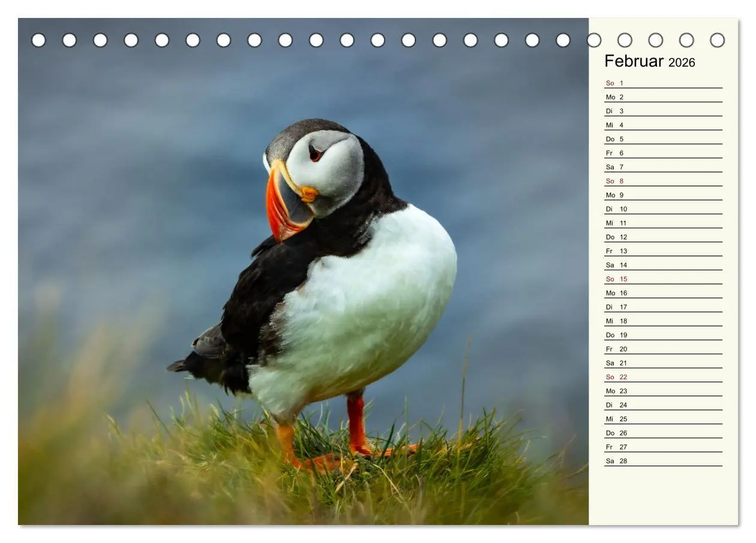The height and width of the screenshot is (543, 756).
Task: Click the Februar 2026 calendar heading
Action: click(x=649, y=61)
